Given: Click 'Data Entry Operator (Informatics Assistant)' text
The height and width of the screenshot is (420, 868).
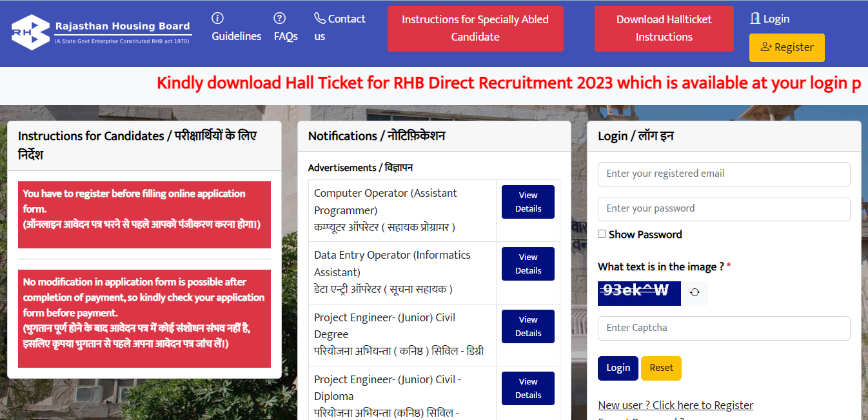Looking at the screenshot, I should point(392,264).
